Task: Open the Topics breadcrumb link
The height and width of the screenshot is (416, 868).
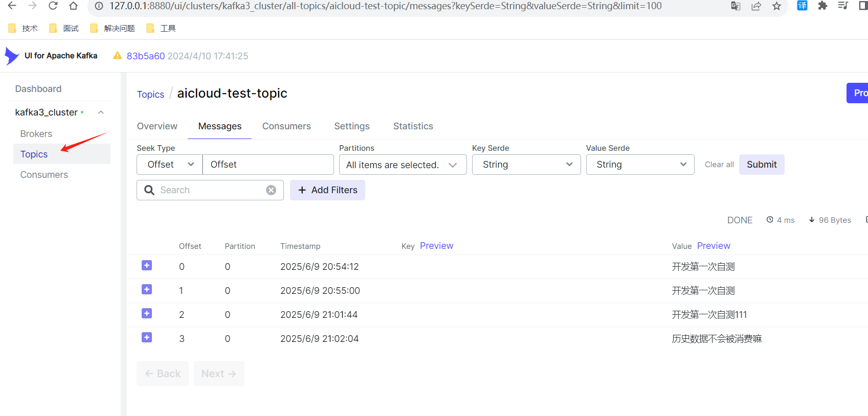Action: click(150, 95)
